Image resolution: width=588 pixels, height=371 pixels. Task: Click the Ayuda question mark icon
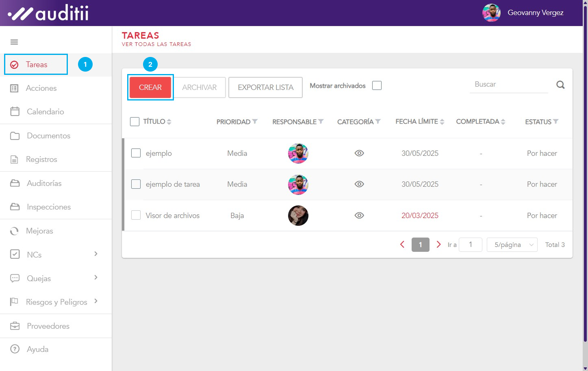[x=15, y=349]
